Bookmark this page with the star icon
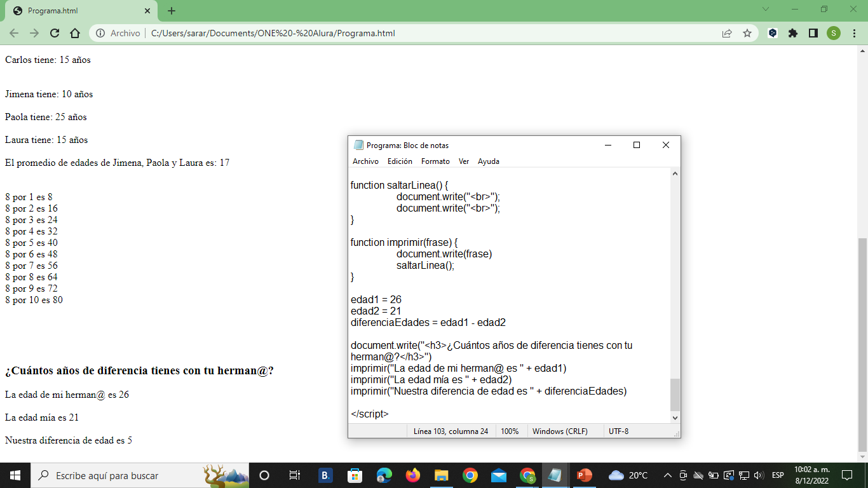 747,33
